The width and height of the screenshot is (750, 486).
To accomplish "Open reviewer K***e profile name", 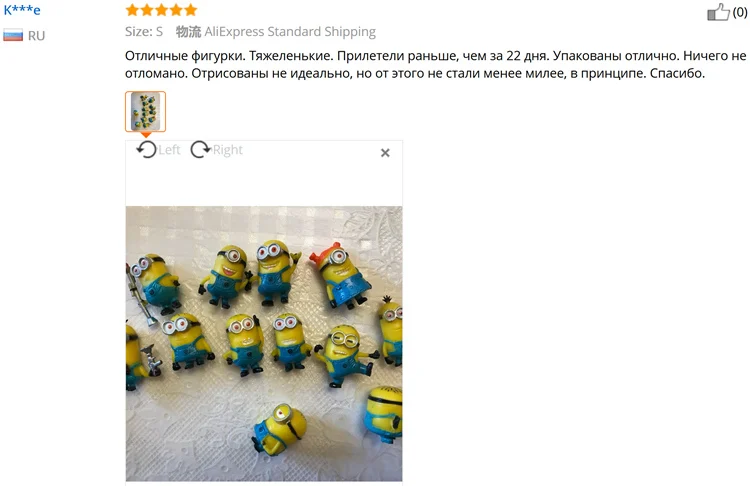I will [x=22, y=10].
